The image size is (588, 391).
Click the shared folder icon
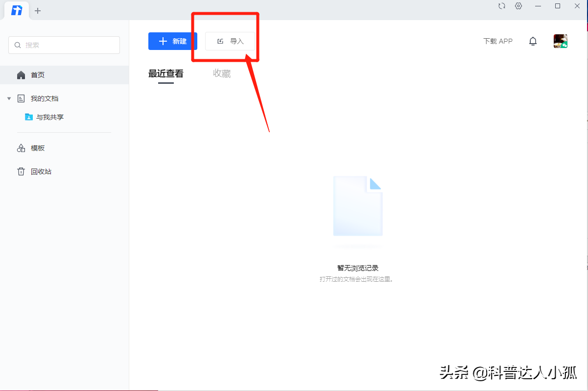pos(29,117)
